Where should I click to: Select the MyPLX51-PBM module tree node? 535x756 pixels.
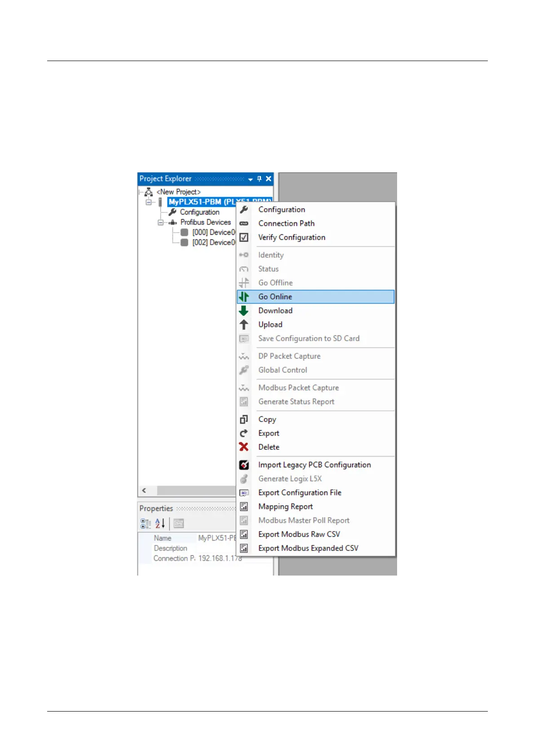220,202
